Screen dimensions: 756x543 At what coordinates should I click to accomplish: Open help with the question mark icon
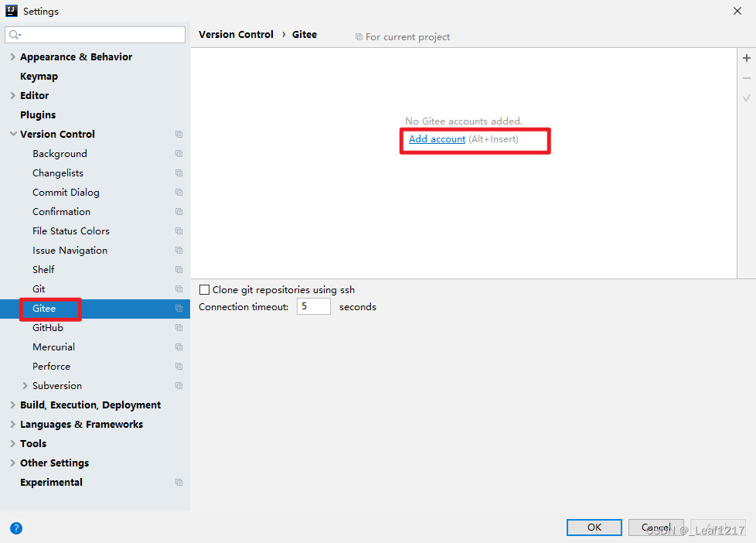coord(16,528)
